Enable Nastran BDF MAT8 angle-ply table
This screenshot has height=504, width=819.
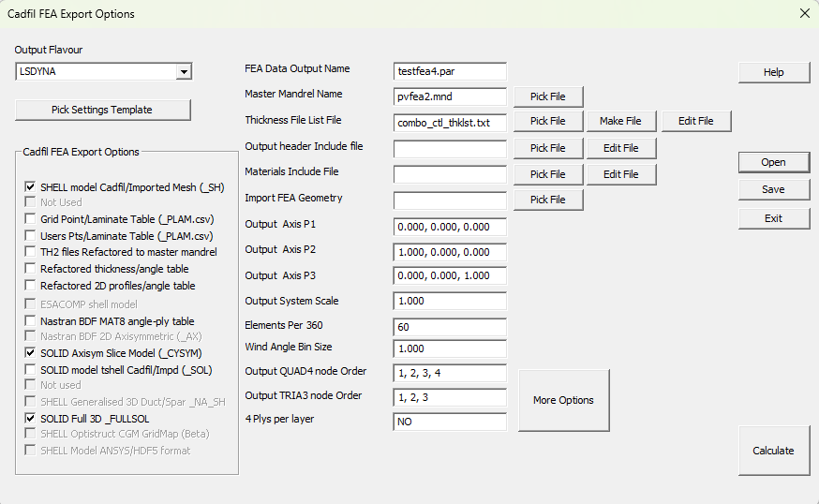(30, 320)
